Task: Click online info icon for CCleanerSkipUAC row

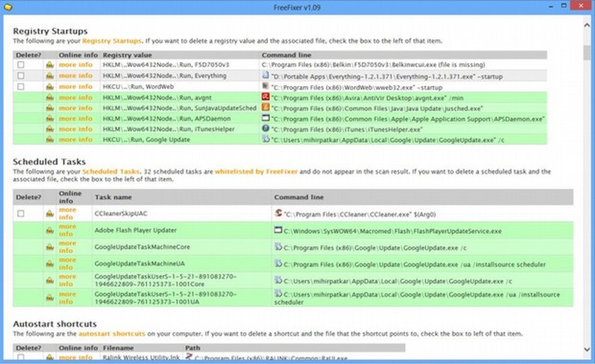Action: 50,213
